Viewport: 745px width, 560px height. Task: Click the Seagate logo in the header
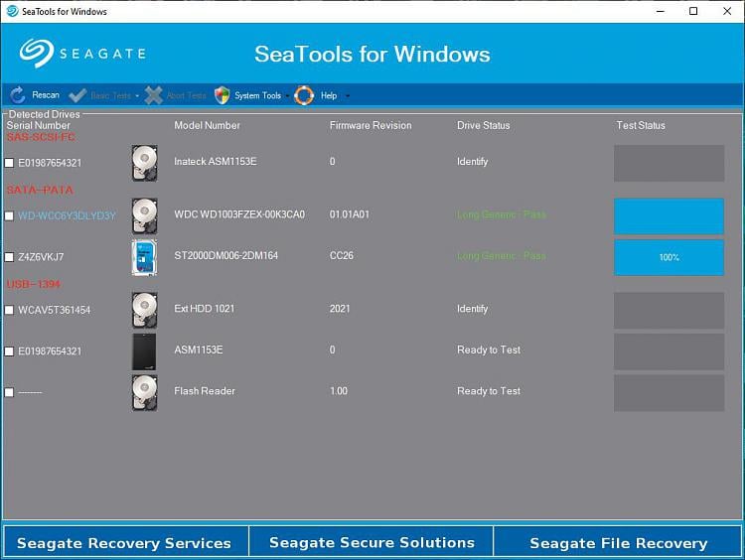(82, 54)
